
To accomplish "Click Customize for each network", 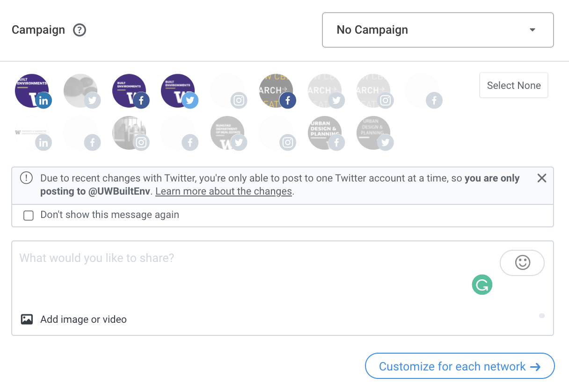I will (459, 366).
